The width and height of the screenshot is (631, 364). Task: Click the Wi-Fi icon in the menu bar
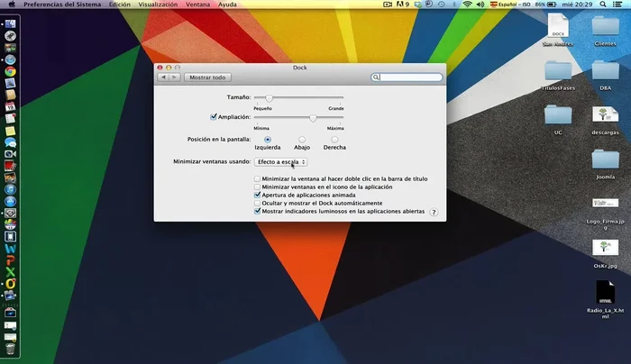point(467,5)
